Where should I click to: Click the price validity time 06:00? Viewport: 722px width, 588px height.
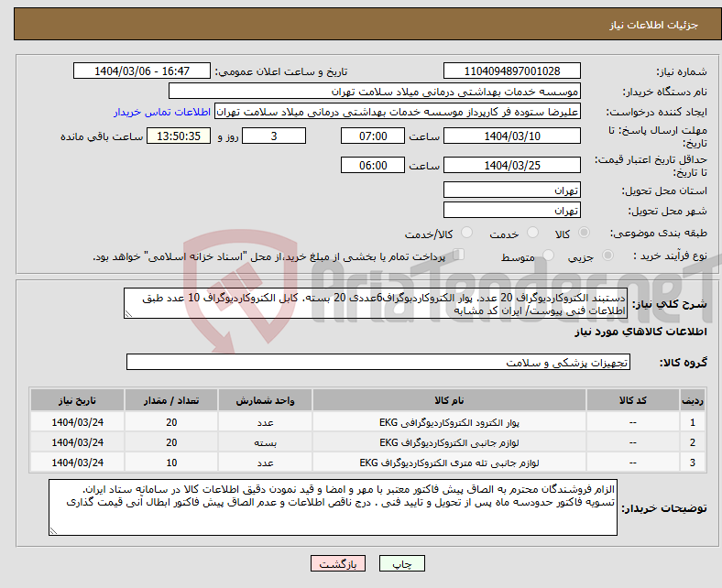click(x=373, y=165)
